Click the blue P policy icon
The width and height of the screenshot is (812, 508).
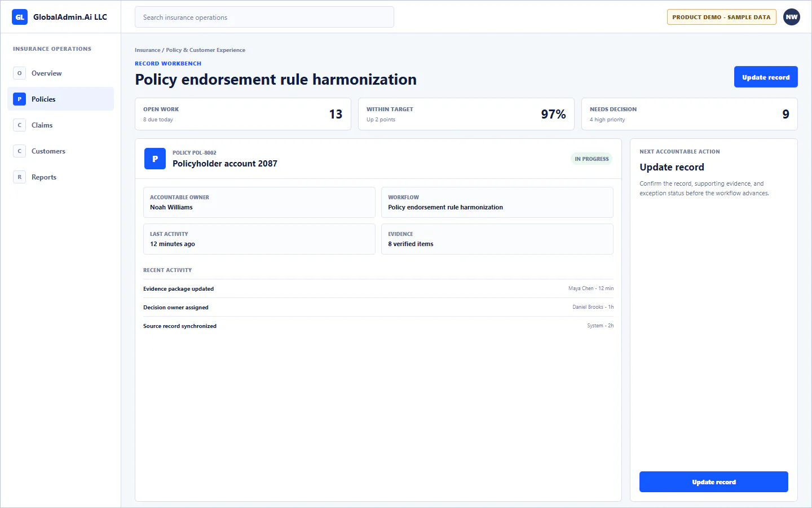tap(155, 159)
